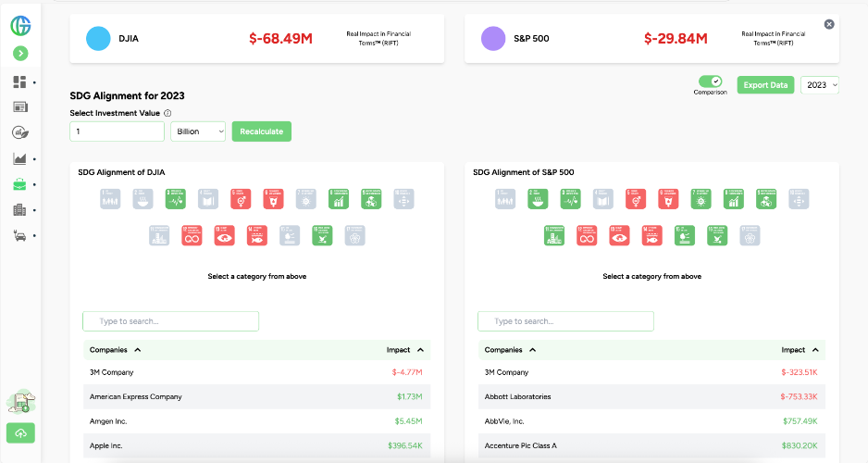Open the sustainability leaf chart sidebar icon

[x=20, y=133]
